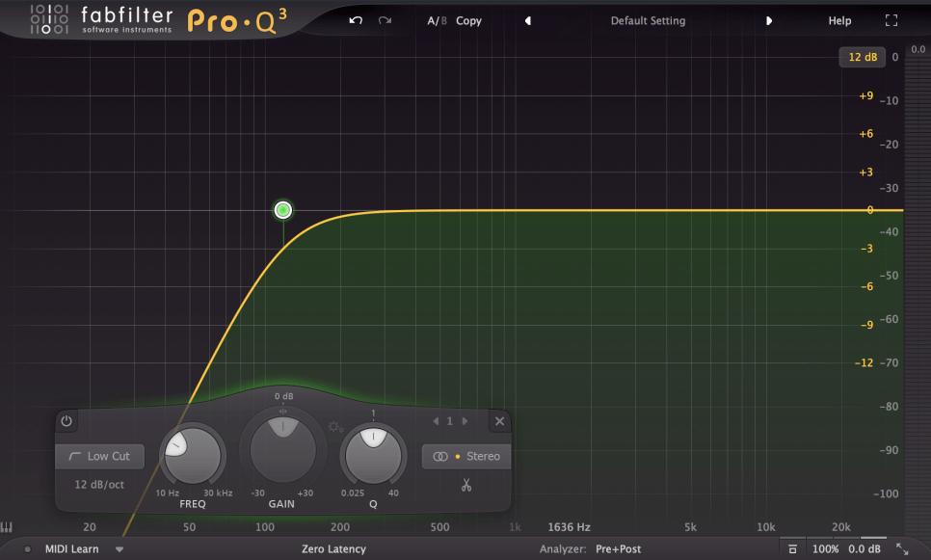
Task: Show the piano keyboard display icon
Action: point(7,528)
